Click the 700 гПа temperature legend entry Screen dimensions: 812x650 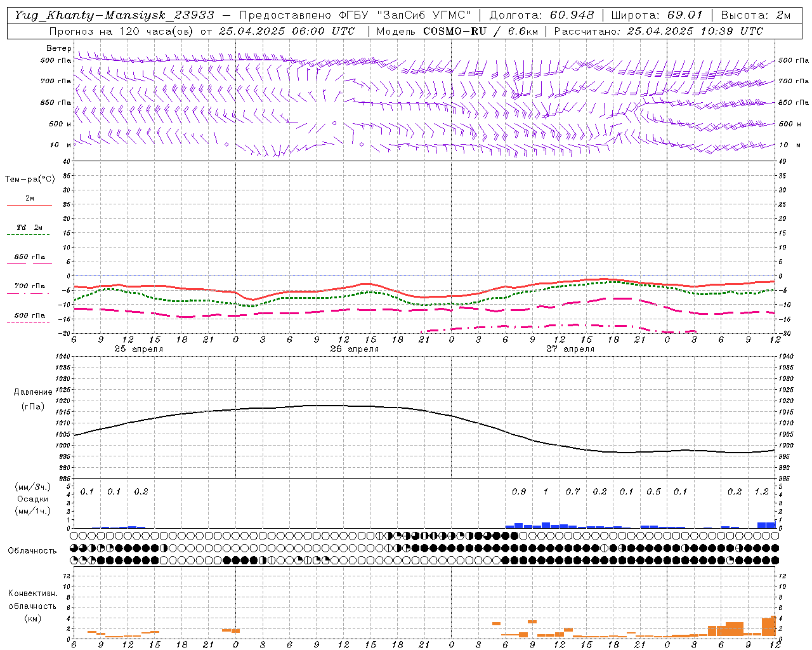coord(29,286)
